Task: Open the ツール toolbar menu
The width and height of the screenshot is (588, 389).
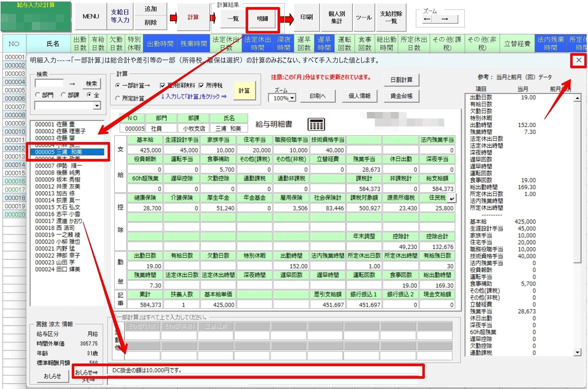Action: (x=364, y=17)
